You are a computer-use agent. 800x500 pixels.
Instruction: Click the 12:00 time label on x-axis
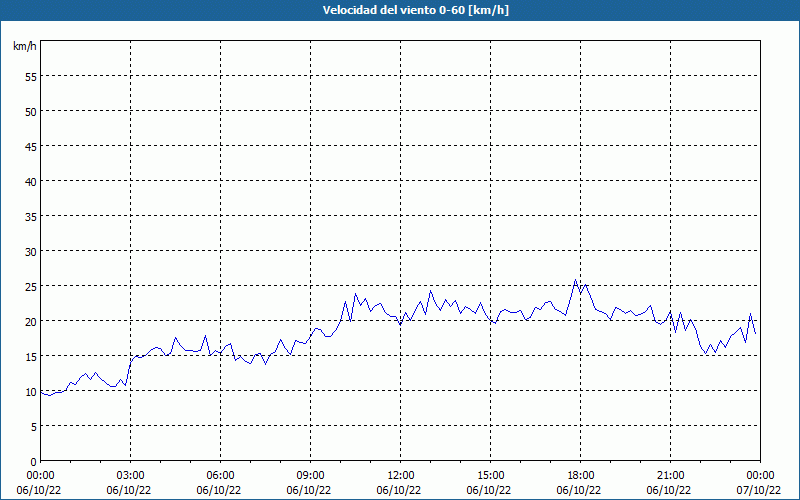(x=401, y=476)
